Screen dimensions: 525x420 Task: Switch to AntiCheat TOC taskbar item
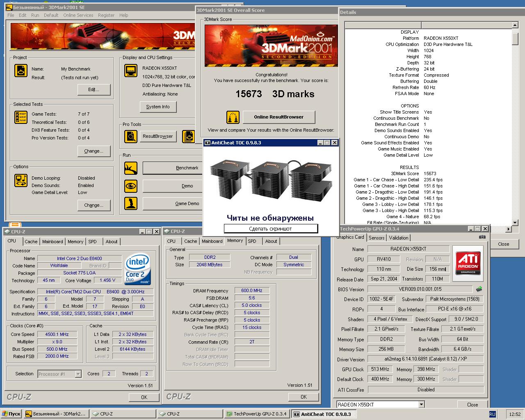coord(324,414)
